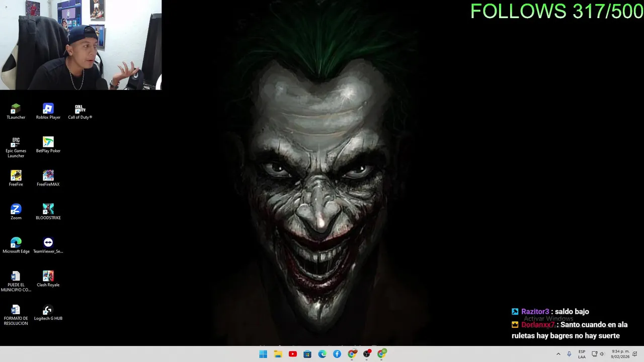Open the Windows Start menu
644x362 pixels.
click(x=263, y=354)
